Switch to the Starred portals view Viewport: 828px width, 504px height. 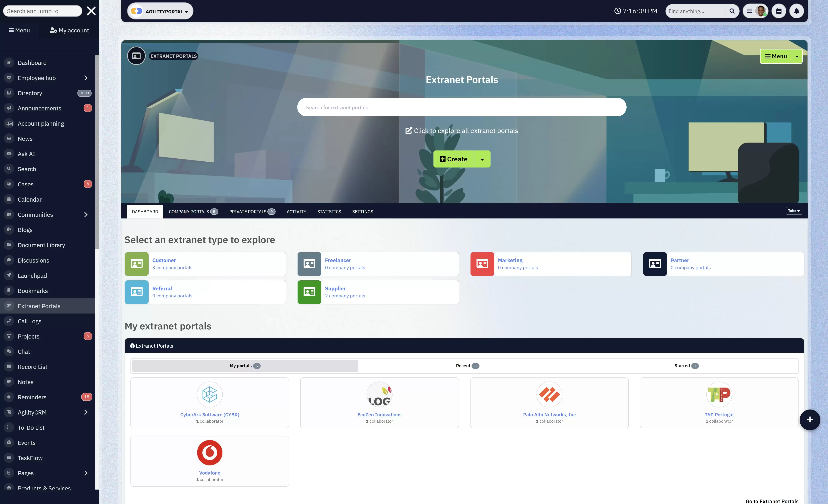[x=686, y=366]
